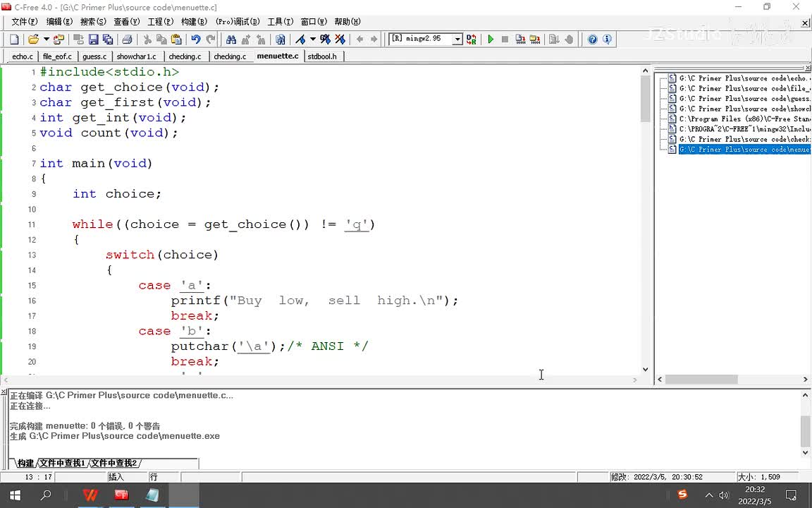Run the program with the green play icon
The height and width of the screenshot is (508, 812).
coord(491,40)
